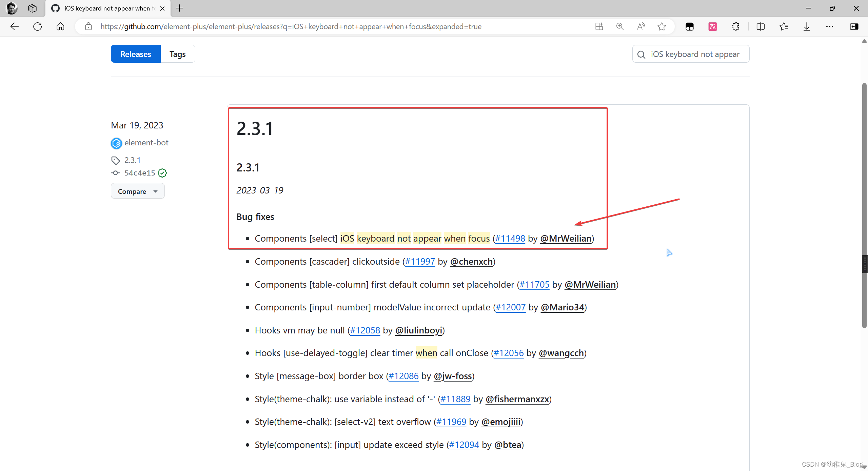Toggle split screen view icon

pyautogui.click(x=761, y=26)
